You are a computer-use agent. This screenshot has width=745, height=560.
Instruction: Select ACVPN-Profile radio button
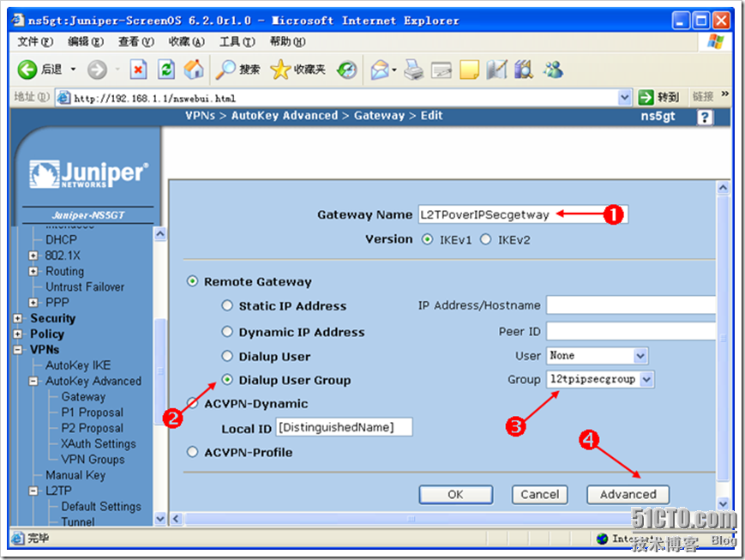192,452
